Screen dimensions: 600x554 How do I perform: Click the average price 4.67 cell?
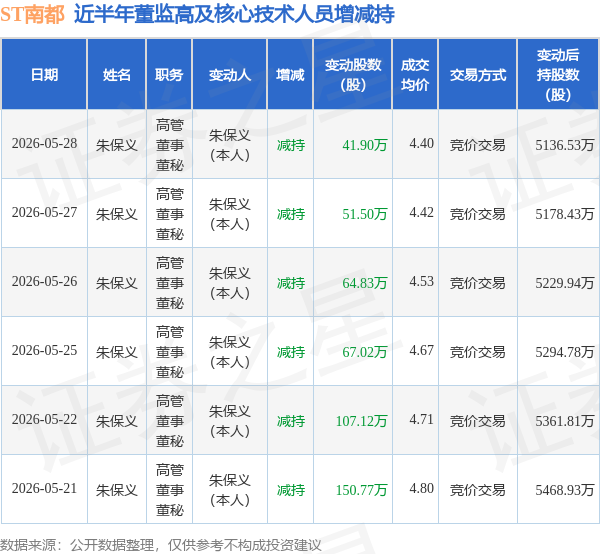421,350
